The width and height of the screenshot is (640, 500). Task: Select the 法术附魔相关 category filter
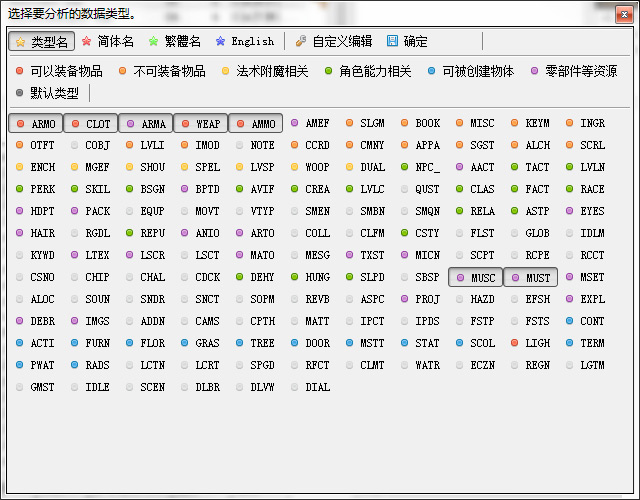coord(265,71)
